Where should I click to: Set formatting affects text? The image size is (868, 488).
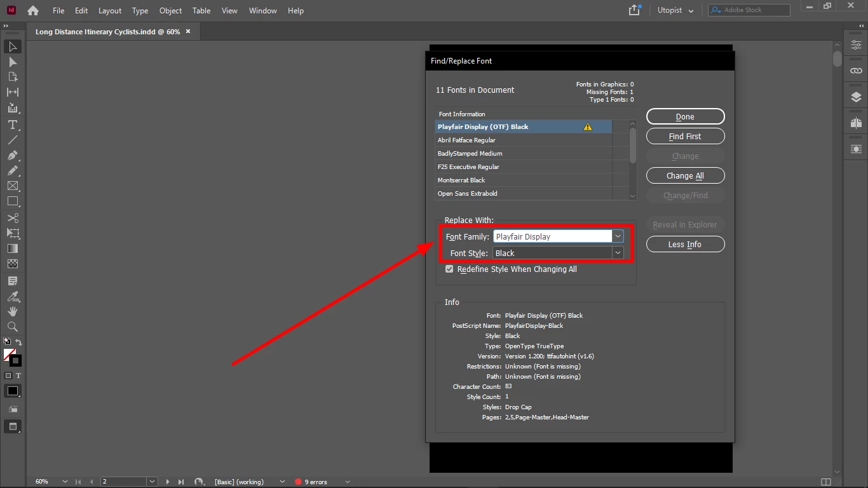18,376
